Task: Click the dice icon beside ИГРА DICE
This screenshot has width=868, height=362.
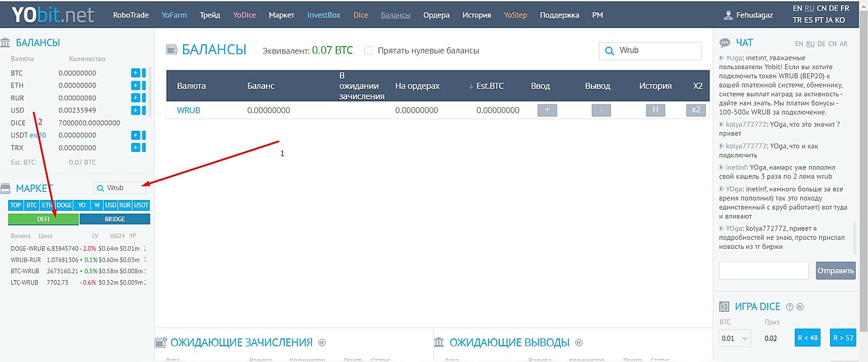Action: coord(724,306)
